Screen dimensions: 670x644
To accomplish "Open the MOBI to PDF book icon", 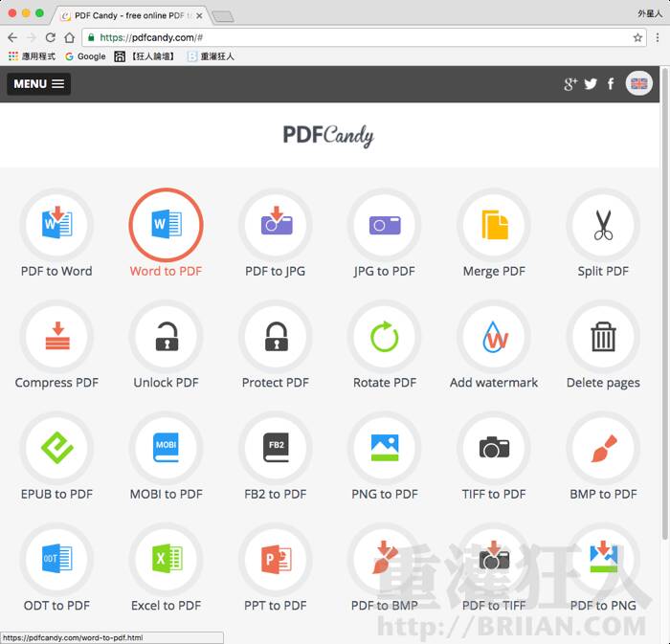I will point(167,448).
